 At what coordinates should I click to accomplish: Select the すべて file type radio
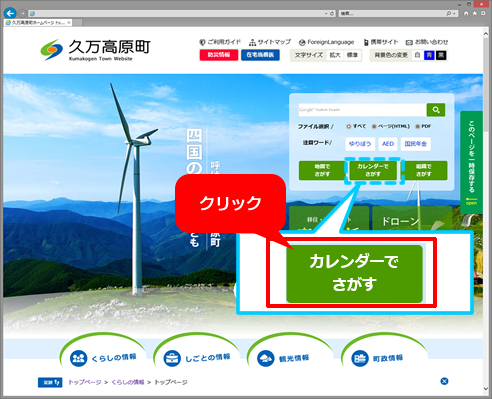pos(349,126)
